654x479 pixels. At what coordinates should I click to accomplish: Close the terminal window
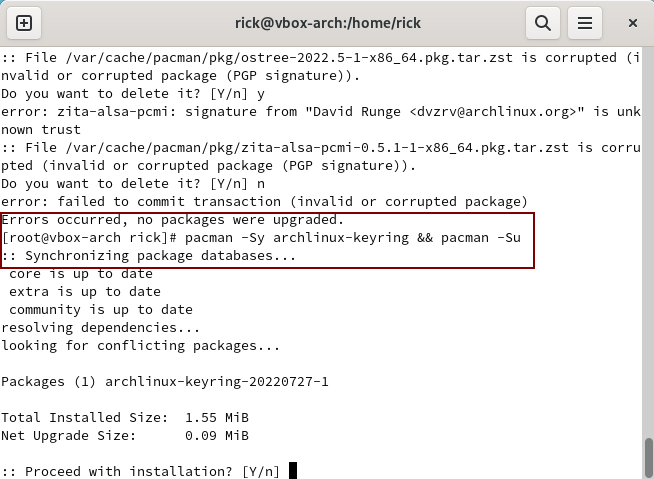pos(633,23)
